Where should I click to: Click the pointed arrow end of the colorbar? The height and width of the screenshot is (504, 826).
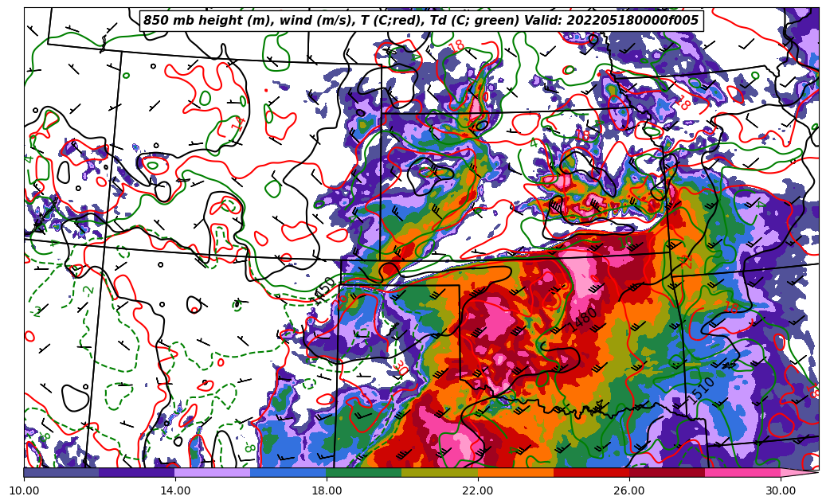tap(800, 472)
